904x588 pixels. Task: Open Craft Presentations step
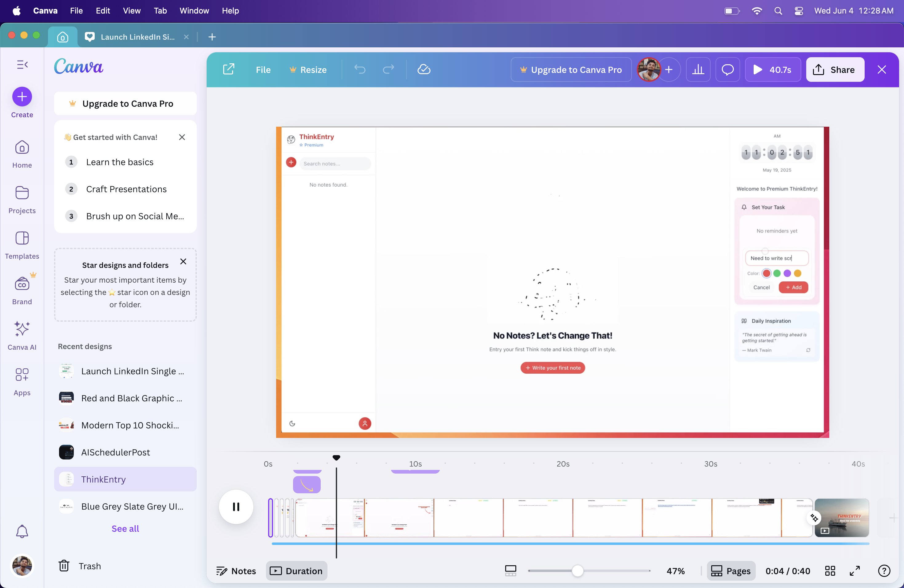tap(125, 189)
